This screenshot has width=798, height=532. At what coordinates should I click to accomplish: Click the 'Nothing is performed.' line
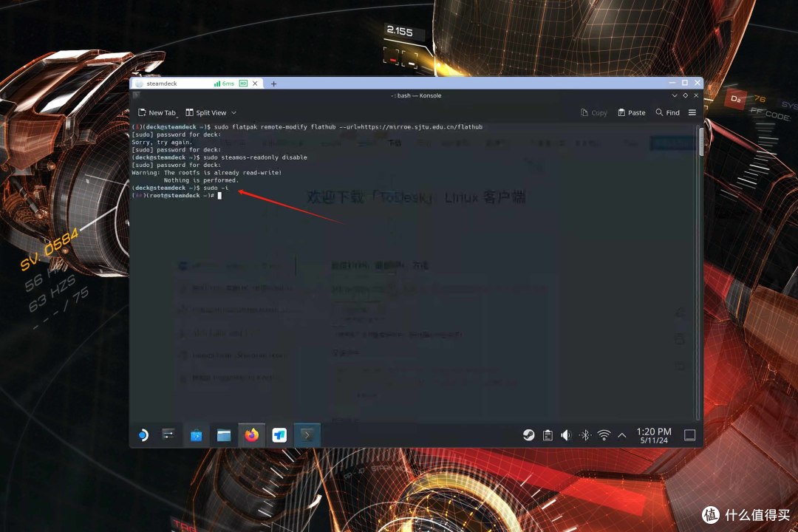pyautogui.click(x=201, y=180)
